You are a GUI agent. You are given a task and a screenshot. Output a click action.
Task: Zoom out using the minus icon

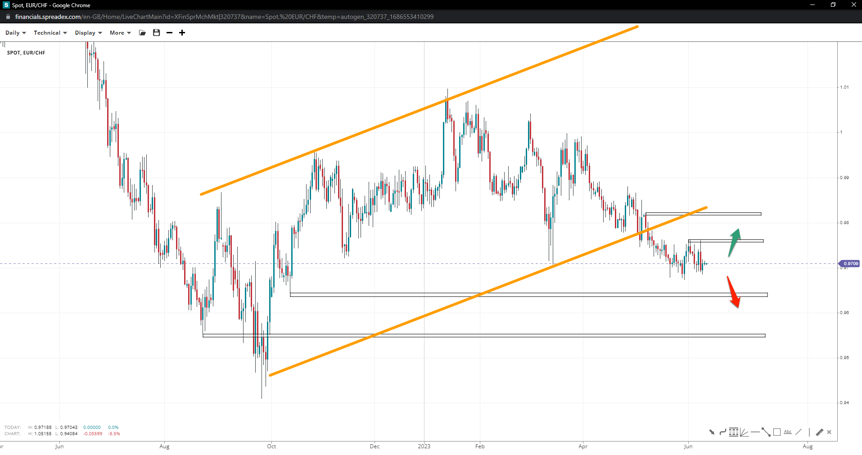tap(169, 33)
